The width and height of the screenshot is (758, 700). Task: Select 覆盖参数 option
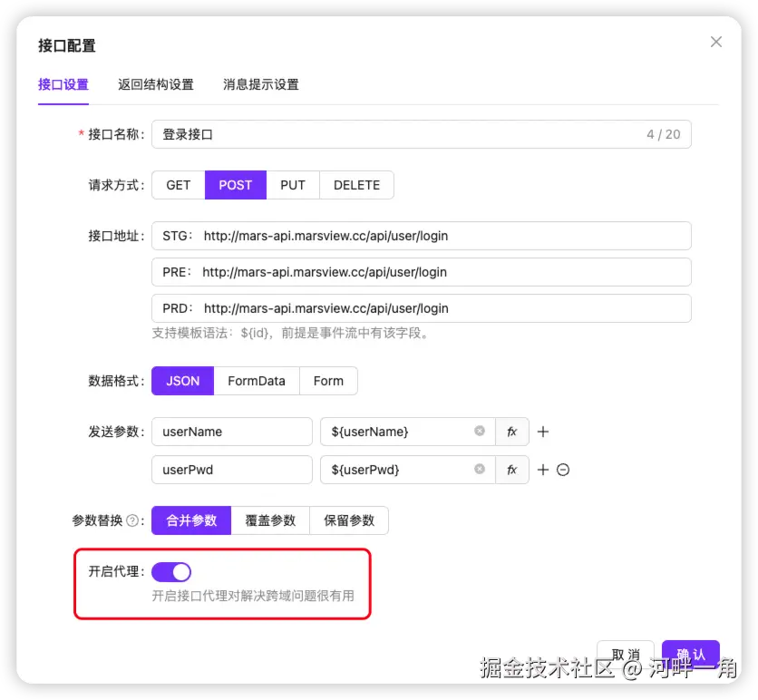tap(270, 520)
